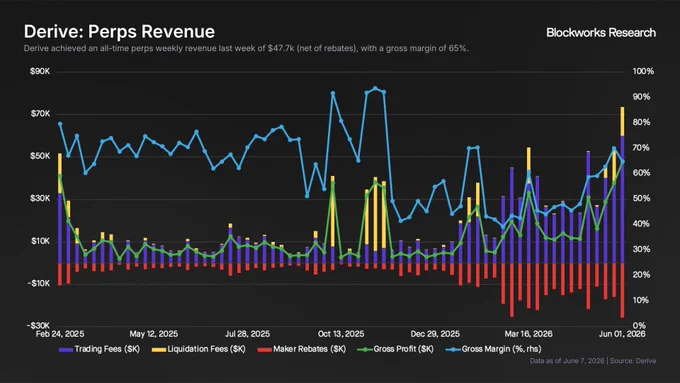Image resolution: width=680 pixels, height=383 pixels.
Task: Click the yellow Liquidation Fees legend swatch
Action: [x=159, y=349]
